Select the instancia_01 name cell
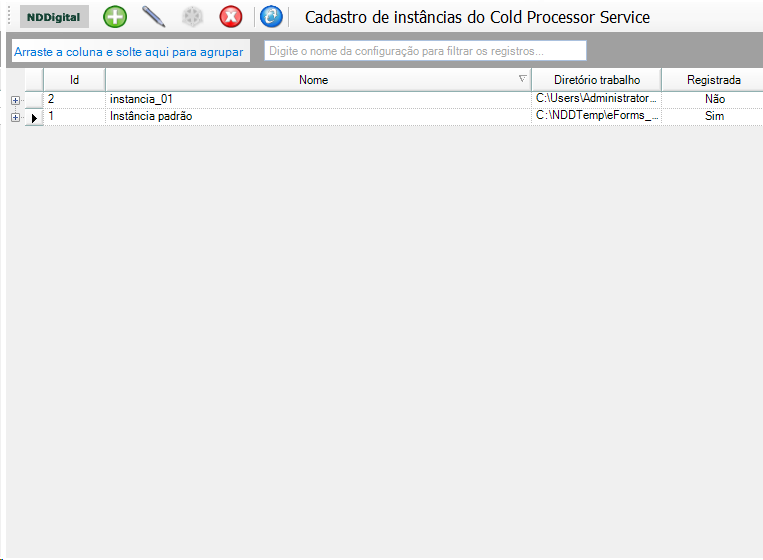This screenshot has width=763, height=560. pyautogui.click(x=318, y=100)
